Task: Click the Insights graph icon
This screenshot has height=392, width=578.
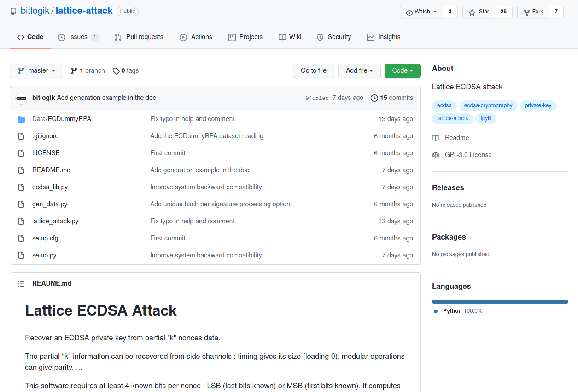Action: click(x=371, y=37)
